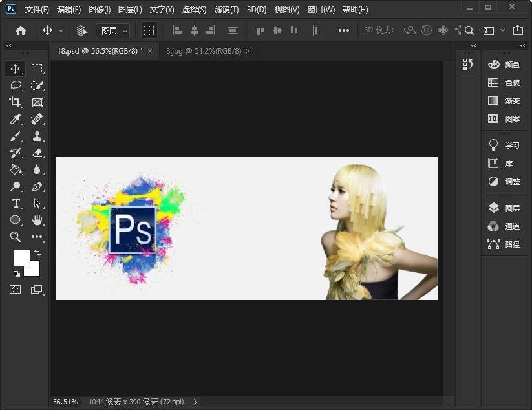
Task: Select the Lasso tool
Action: point(16,85)
